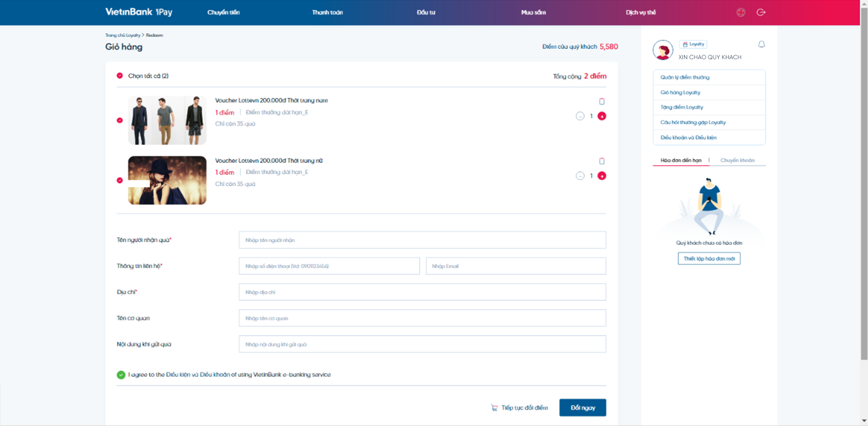Click the Loyalty badge tag
Screen dimensions: 868x426
[x=693, y=44]
